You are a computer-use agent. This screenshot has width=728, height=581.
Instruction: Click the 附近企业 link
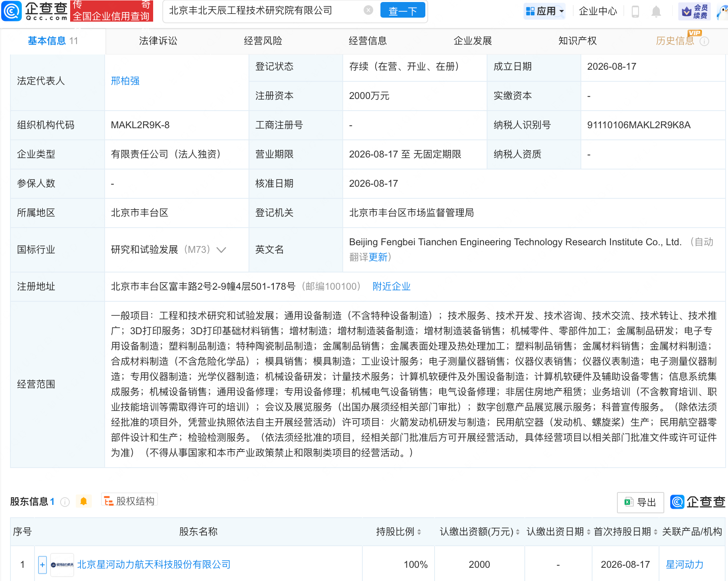click(x=391, y=286)
